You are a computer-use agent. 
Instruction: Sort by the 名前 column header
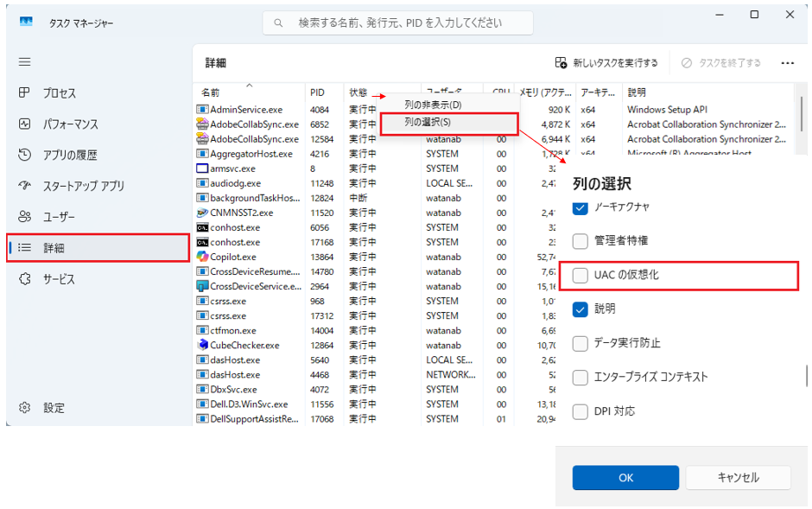click(249, 92)
